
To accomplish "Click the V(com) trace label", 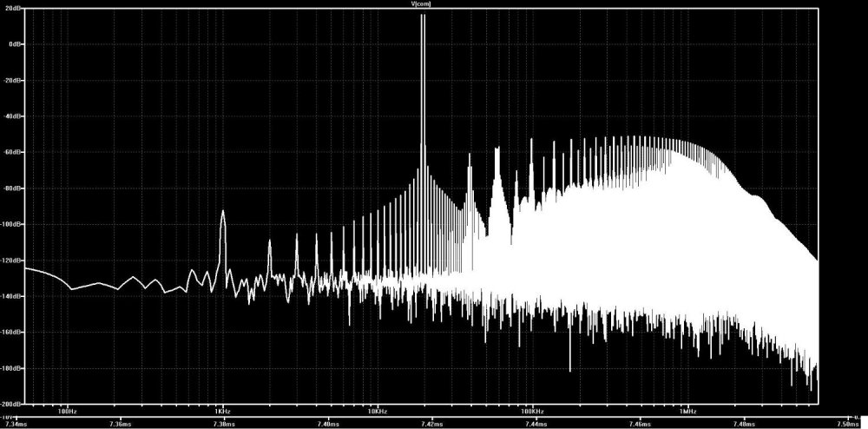I will (x=423, y=3).
